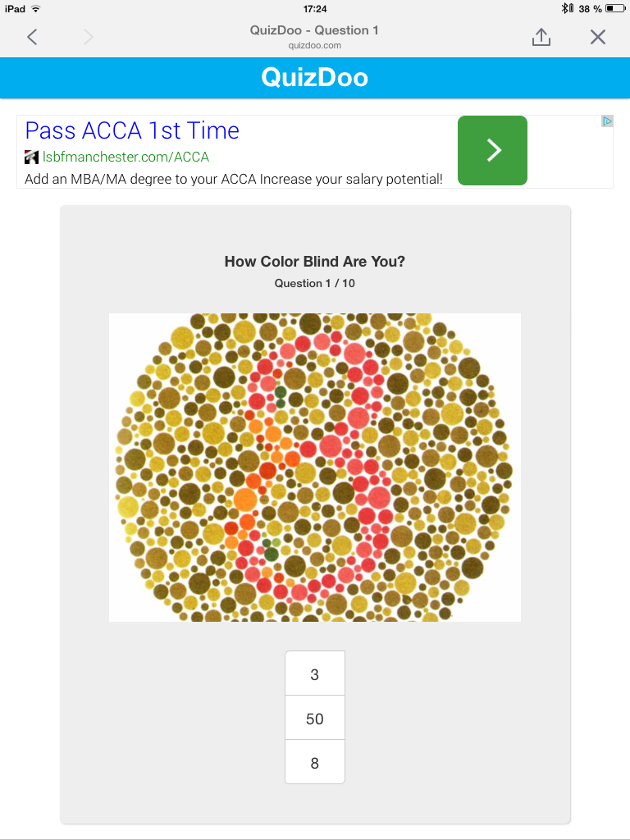Select answer option 3
The height and width of the screenshot is (840, 630).
pyautogui.click(x=315, y=674)
